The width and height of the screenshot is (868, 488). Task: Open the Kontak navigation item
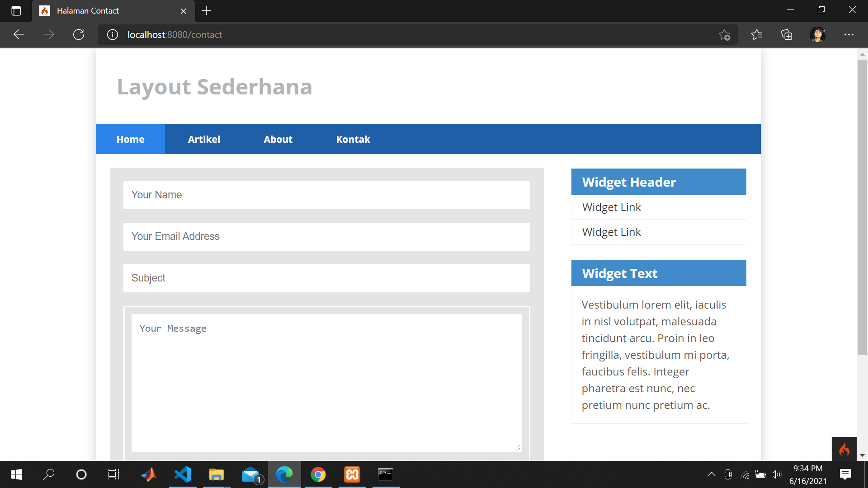[x=353, y=139]
